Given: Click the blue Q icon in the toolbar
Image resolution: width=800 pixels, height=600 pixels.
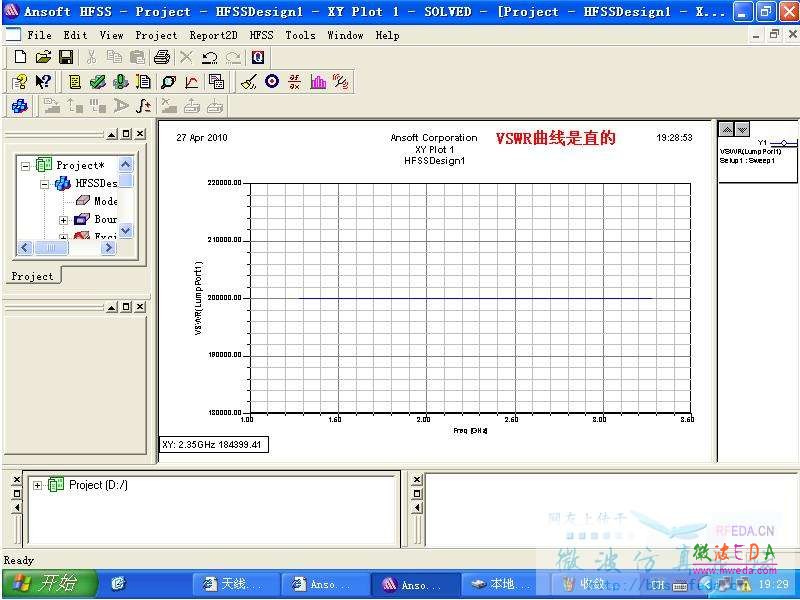Looking at the screenshot, I should (x=258, y=57).
